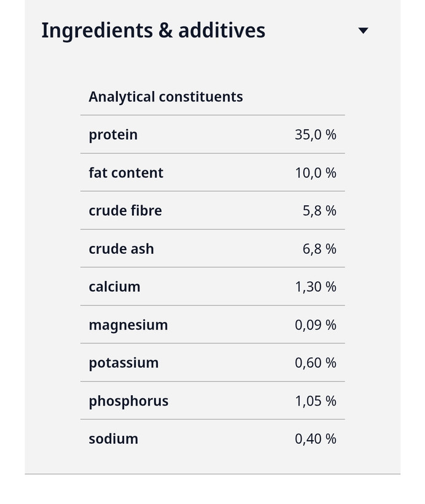The width and height of the screenshot is (425, 504).
Task: Select the 35,0 % protein value
Action: [316, 135]
